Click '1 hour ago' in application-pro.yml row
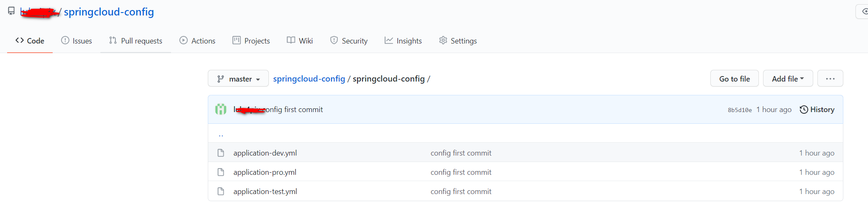Screen dimensions: 868x207 817,172
